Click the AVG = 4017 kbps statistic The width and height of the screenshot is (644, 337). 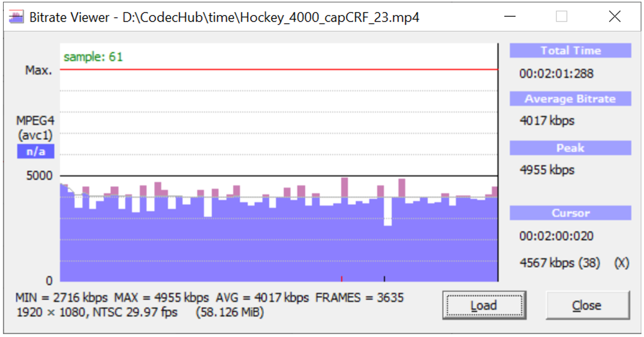pos(262,297)
